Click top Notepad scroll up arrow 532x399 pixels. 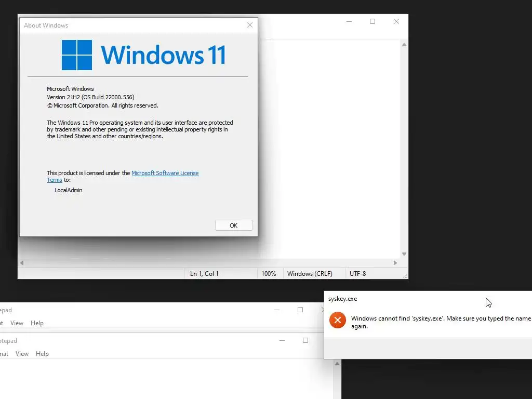point(404,45)
